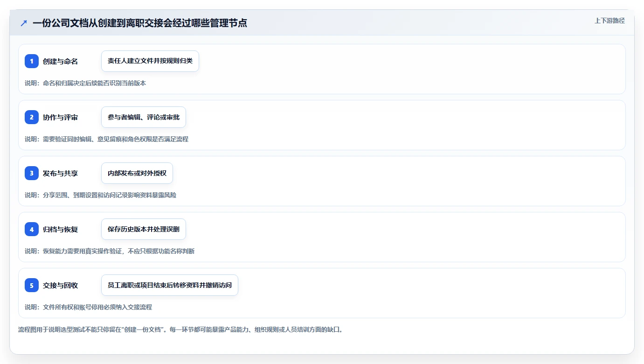Select the 保存历史版本并处理误删 box
The height and width of the screenshot is (364, 644).
144,229
